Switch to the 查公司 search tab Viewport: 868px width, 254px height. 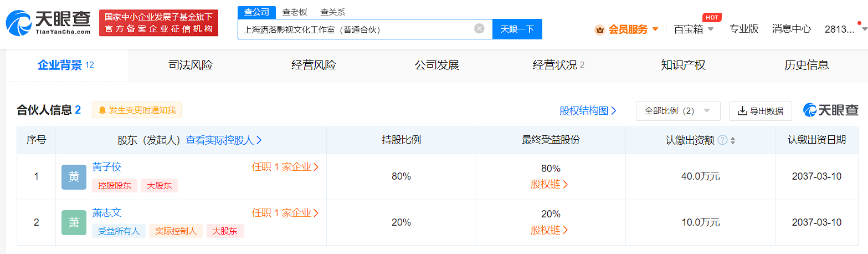(x=256, y=12)
